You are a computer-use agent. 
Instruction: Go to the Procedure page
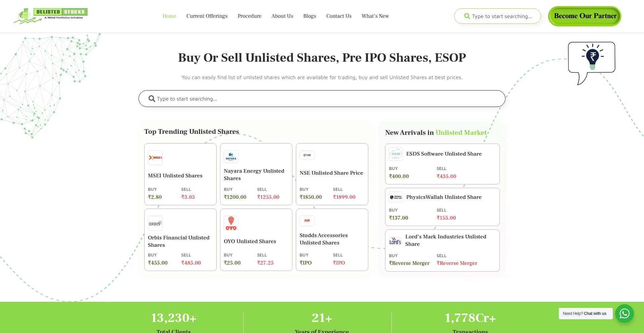pos(250,16)
